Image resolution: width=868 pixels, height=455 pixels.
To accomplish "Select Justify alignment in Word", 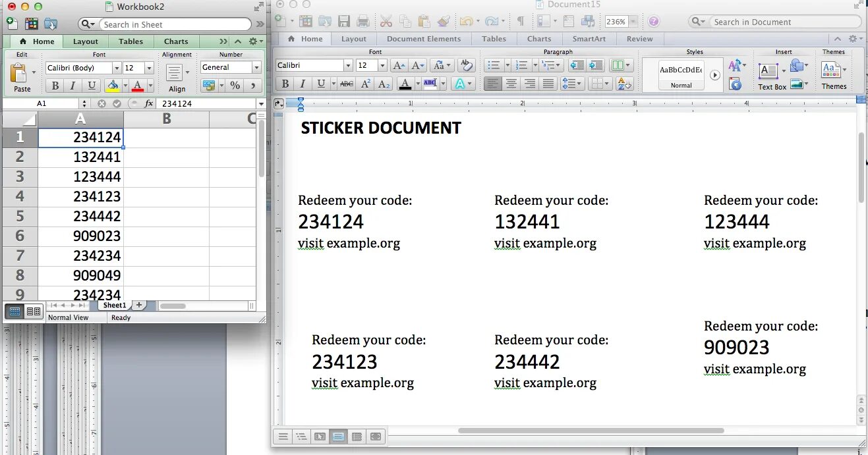I will 548,84.
